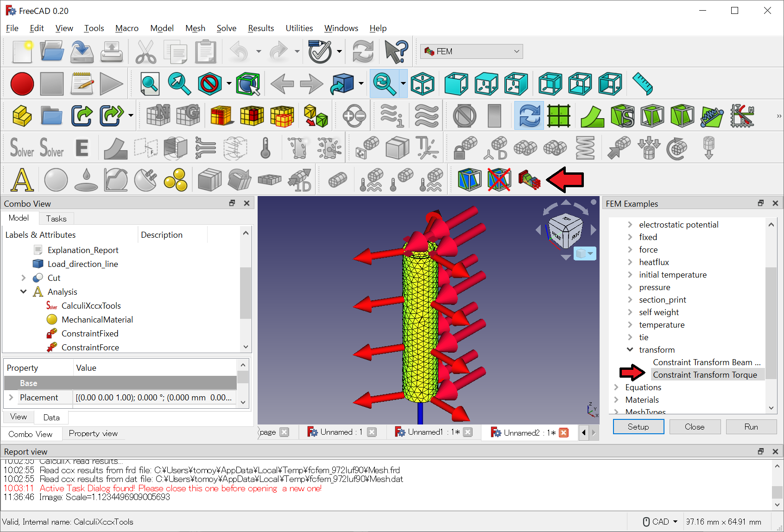
Task: Start macro recording
Action: [22, 84]
